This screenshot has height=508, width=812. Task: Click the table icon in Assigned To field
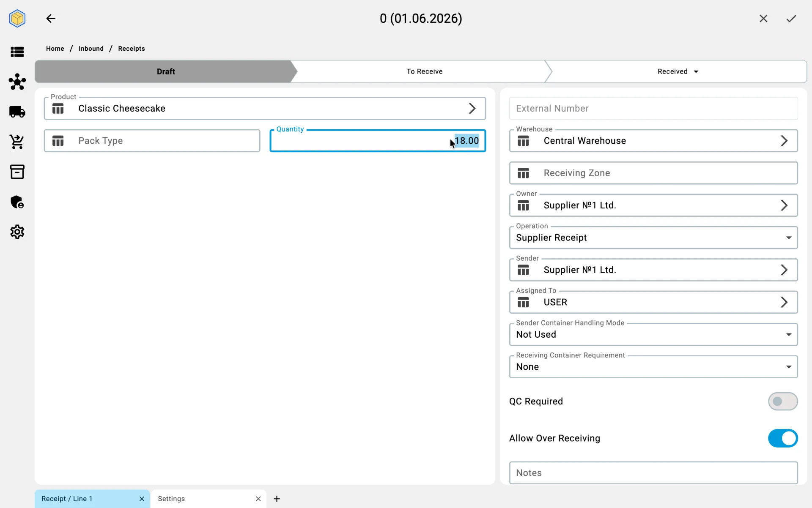point(523,302)
